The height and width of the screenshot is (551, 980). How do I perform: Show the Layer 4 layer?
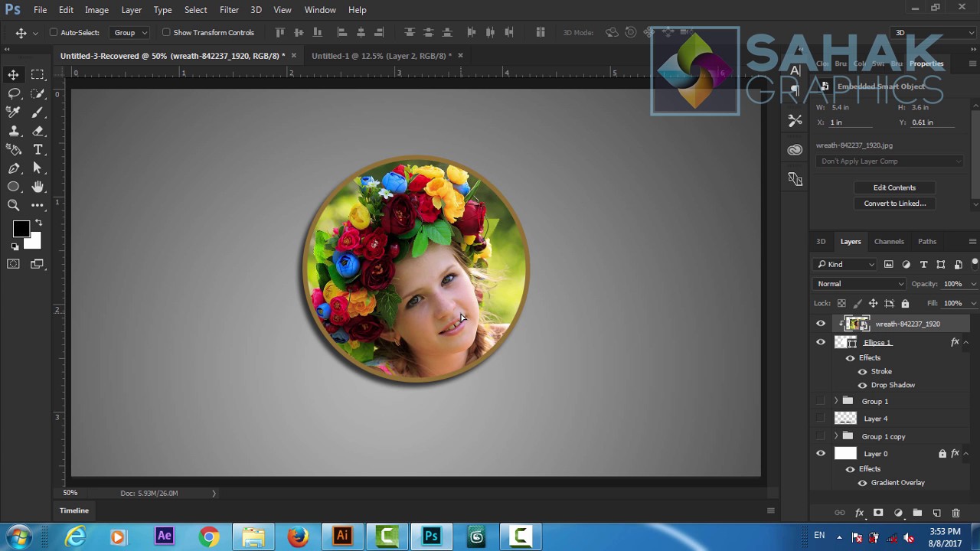(821, 419)
